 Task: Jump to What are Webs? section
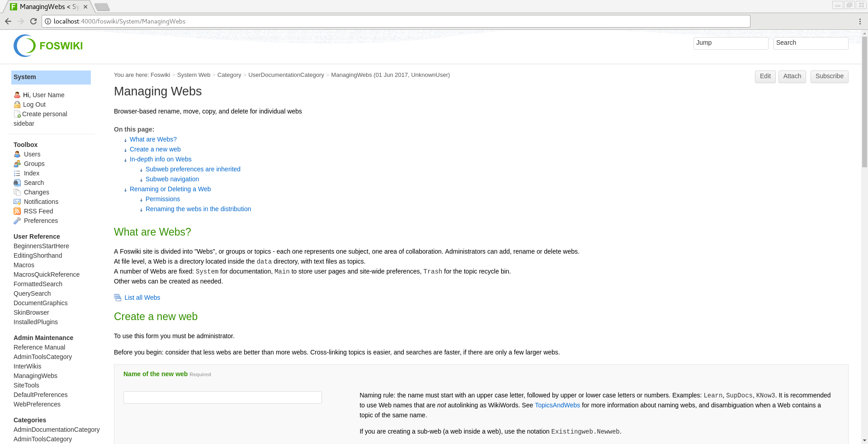point(153,139)
